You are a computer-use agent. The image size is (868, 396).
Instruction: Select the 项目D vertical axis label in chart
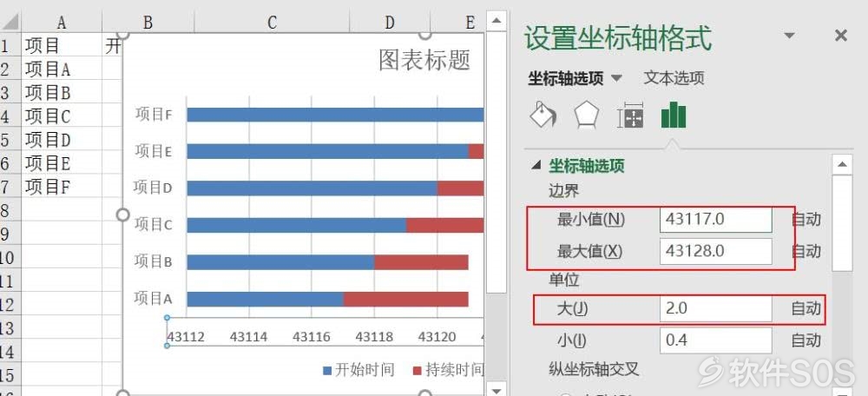click(x=154, y=188)
